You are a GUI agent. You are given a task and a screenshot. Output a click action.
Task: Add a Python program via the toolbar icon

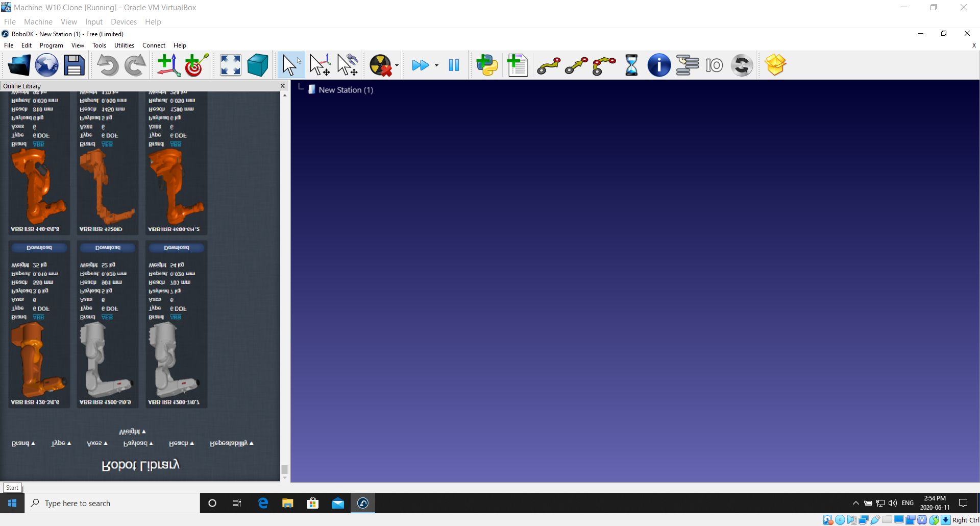tap(487, 65)
